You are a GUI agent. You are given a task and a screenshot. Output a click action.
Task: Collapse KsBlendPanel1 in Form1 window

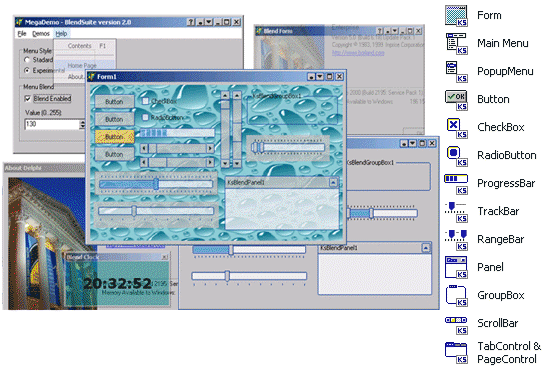coord(333,182)
